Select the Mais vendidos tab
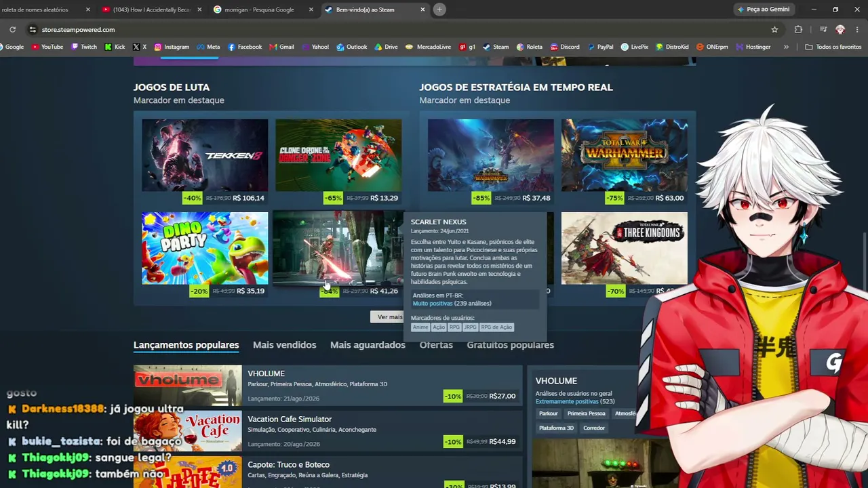868x488 pixels. pyautogui.click(x=284, y=345)
